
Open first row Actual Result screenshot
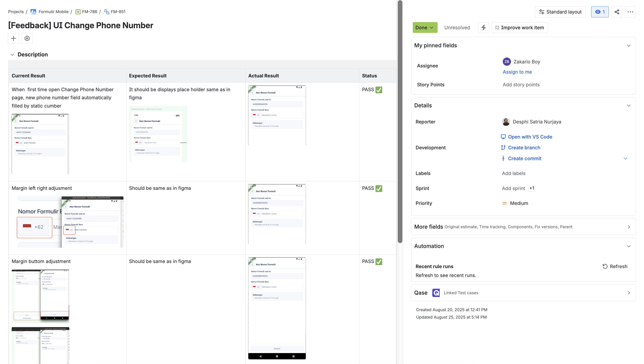277,115
